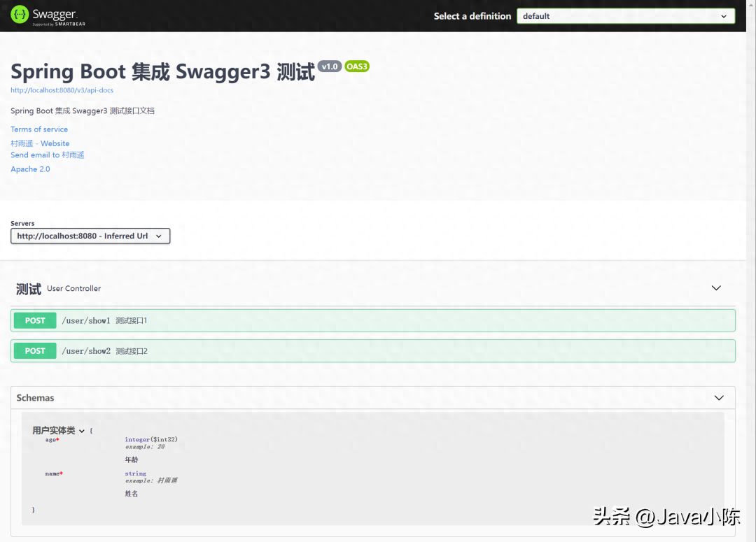Click the Spring Boot 集成 Swagger3 测试 title

coord(163,72)
